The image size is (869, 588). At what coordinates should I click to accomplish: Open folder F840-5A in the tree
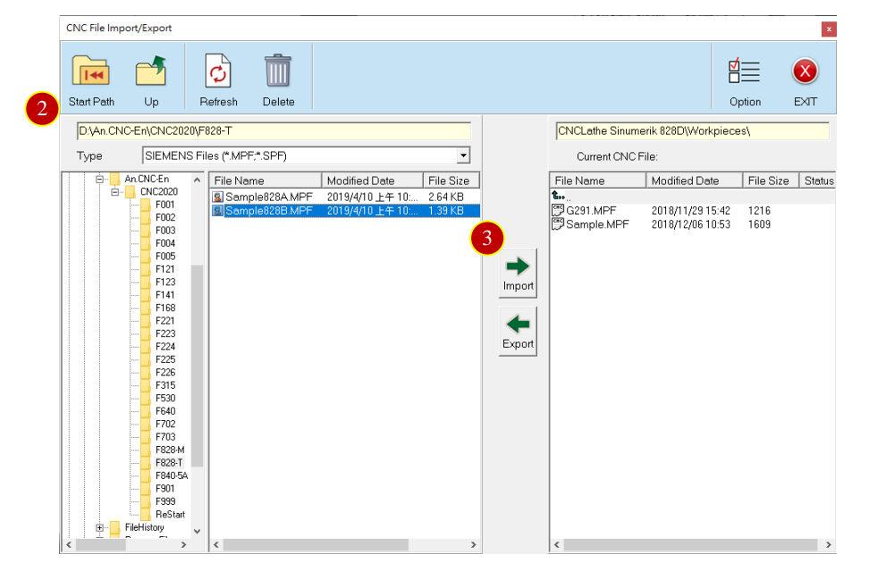(x=172, y=475)
